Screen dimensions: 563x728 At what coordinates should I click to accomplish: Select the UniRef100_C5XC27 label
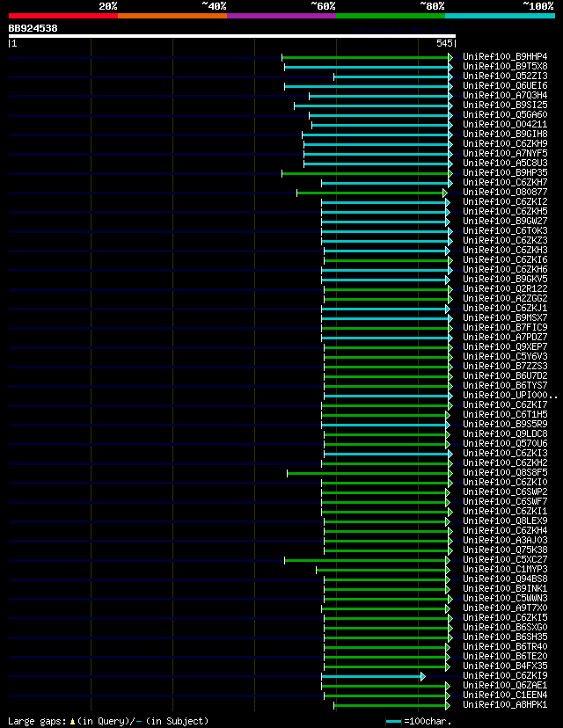point(505,560)
